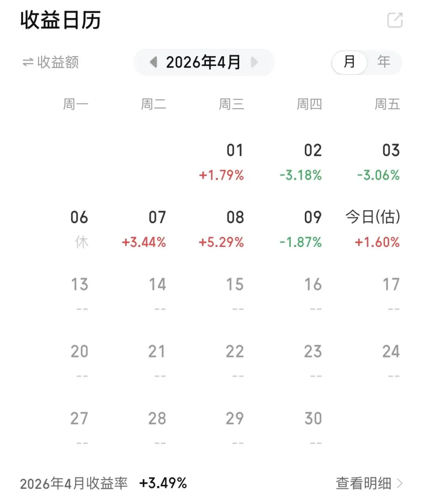Click the share icon beside 收益日历
The height and width of the screenshot is (504, 422).
click(x=395, y=20)
